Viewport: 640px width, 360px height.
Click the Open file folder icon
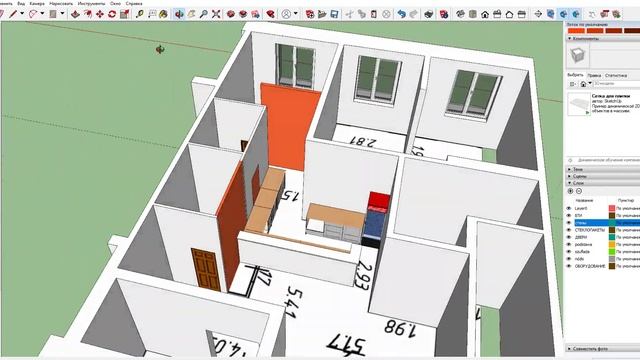322,14
